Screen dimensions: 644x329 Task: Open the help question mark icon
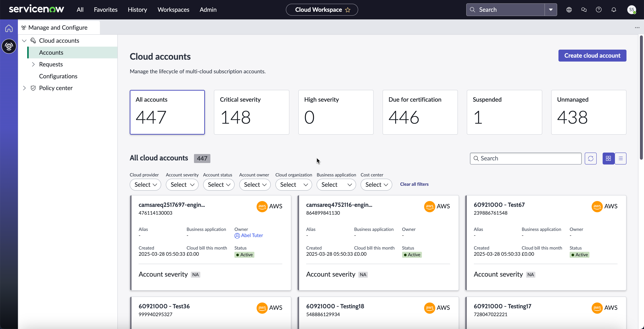(x=599, y=10)
